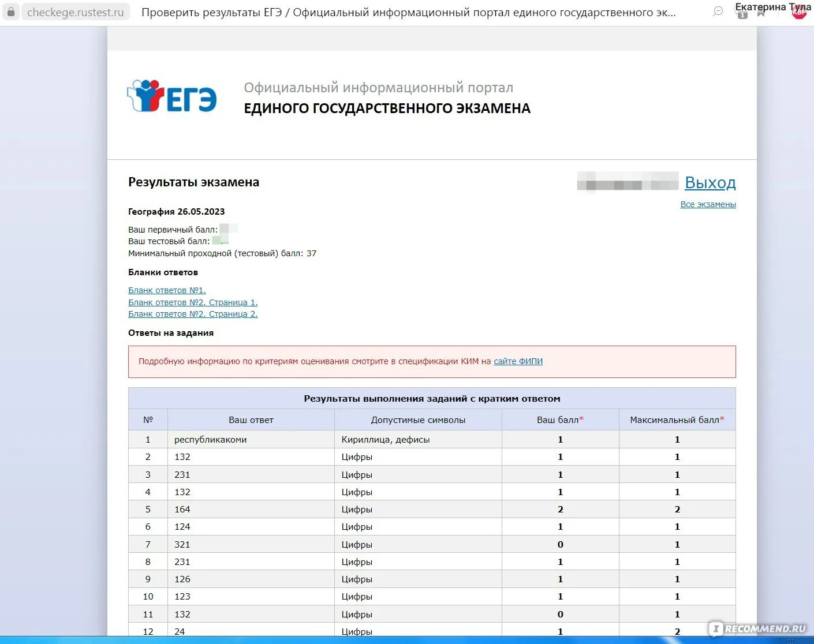Click the № column header
The width and height of the screenshot is (814, 644).
click(x=148, y=420)
